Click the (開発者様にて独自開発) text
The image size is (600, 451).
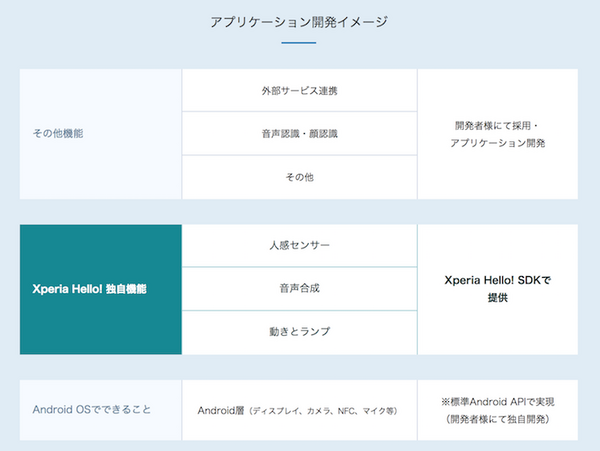coord(497,419)
